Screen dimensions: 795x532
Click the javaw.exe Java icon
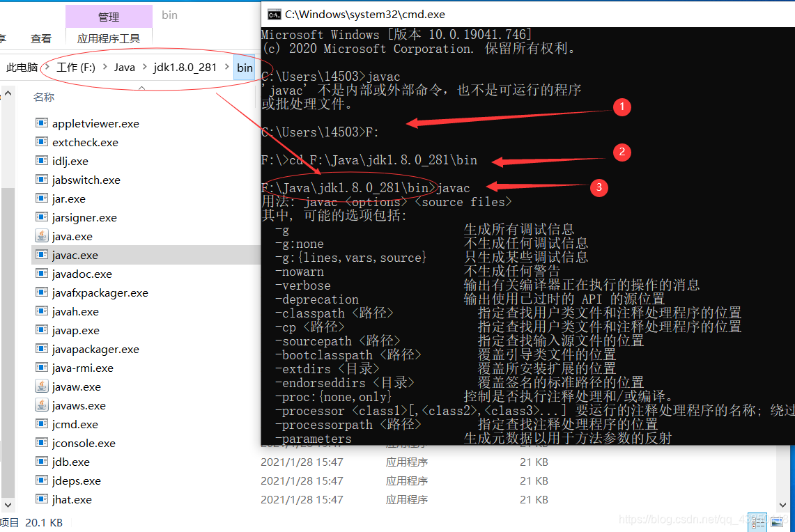click(x=42, y=386)
